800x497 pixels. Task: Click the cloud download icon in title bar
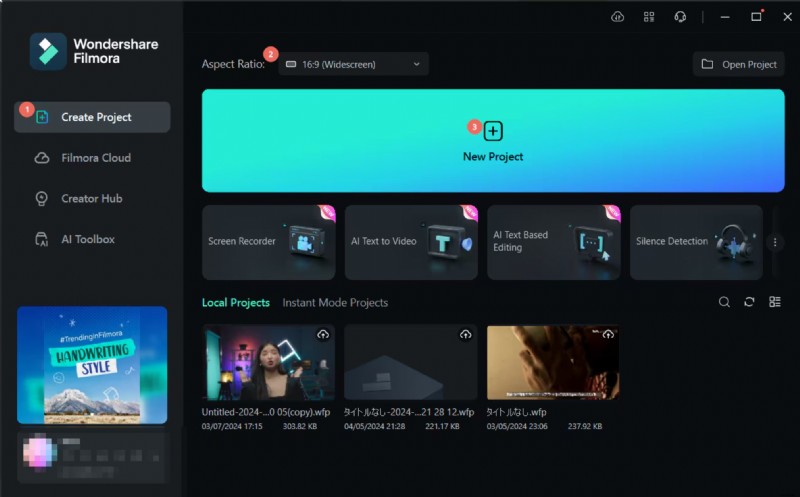point(617,17)
